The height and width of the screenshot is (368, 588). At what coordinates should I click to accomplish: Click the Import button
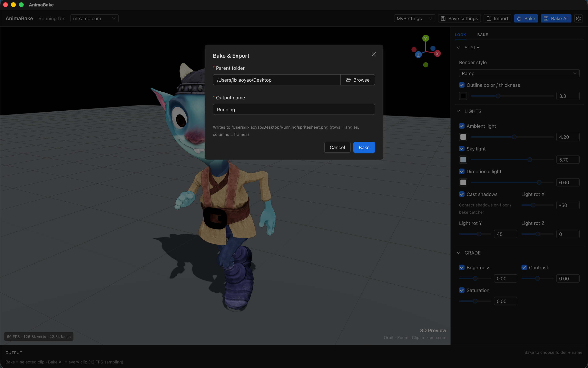[497, 18]
